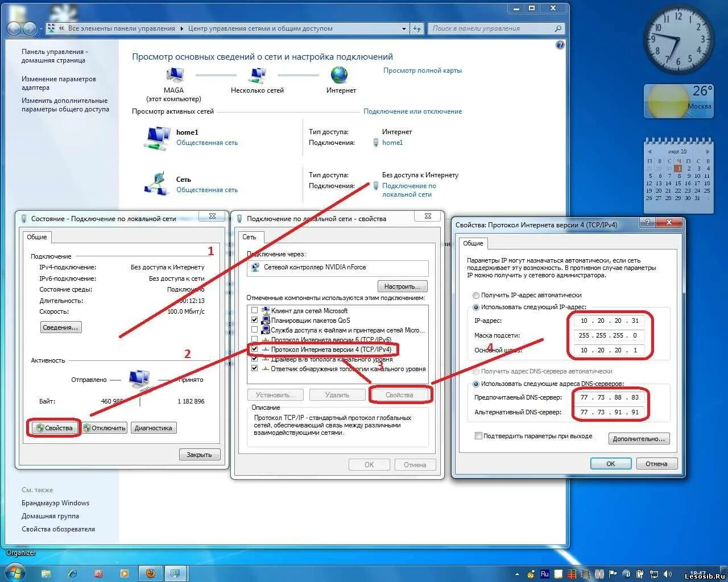Click Центр управления сетями breadcrumb
Viewport: 728px width, 582px height.
pyautogui.click(x=260, y=28)
